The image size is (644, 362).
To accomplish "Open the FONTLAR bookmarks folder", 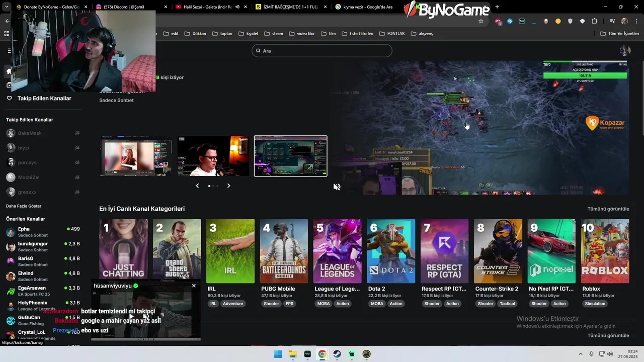I will point(391,34).
